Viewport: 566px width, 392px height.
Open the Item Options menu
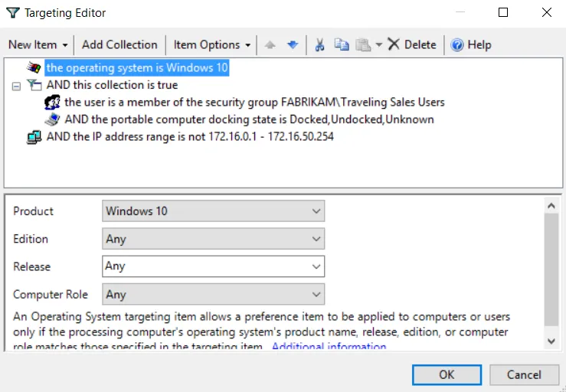coord(212,44)
